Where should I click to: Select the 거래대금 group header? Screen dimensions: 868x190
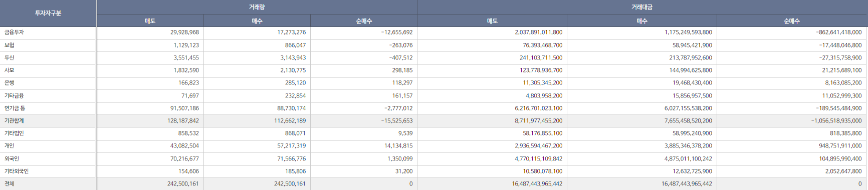point(642,7)
